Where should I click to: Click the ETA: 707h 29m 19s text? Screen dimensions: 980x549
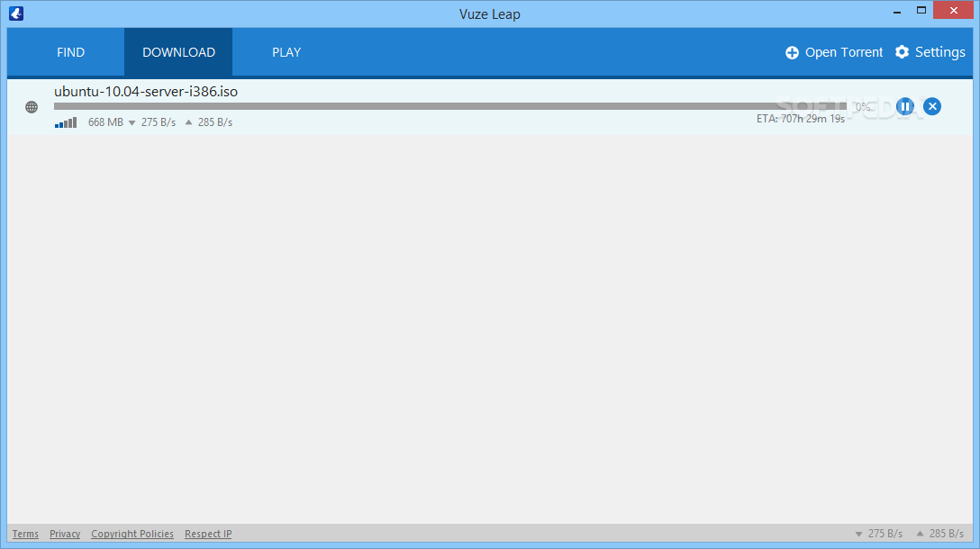click(801, 119)
